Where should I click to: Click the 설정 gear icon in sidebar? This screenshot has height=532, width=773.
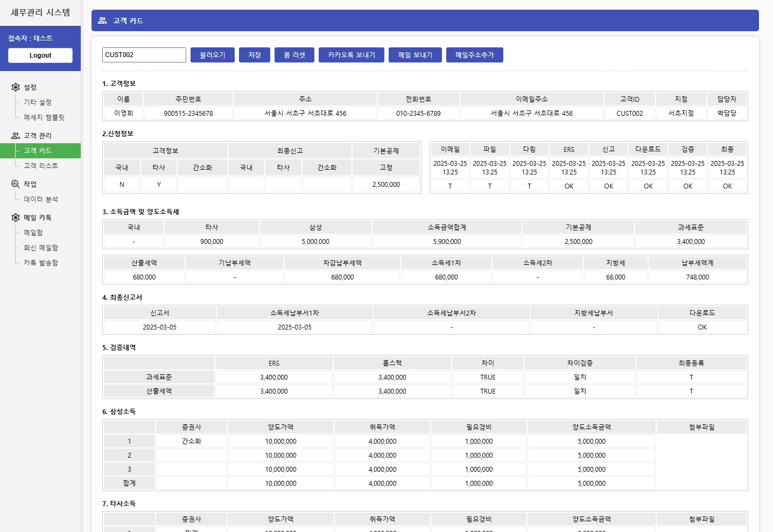pyautogui.click(x=16, y=87)
